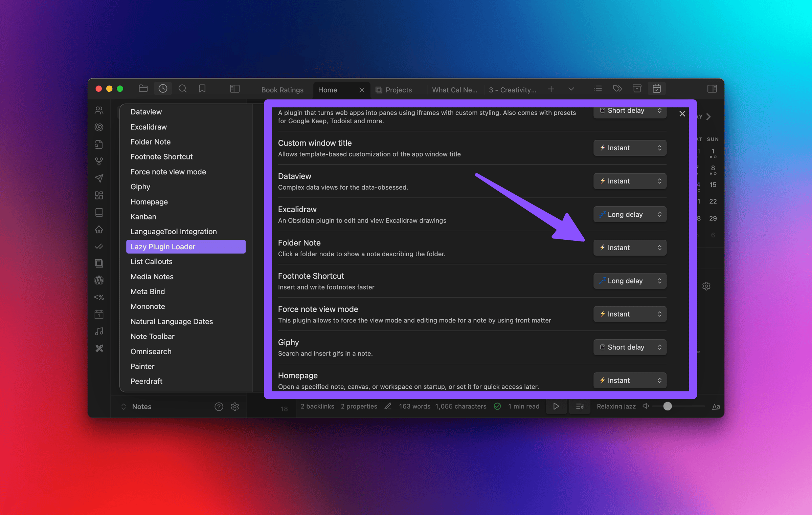Click the graph view icon in ribbon
This screenshot has height=515, width=812.
tap(99, 161)
